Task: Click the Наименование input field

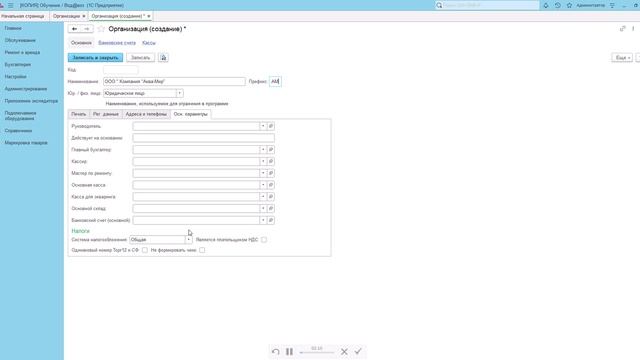Action: click(174, 82)
